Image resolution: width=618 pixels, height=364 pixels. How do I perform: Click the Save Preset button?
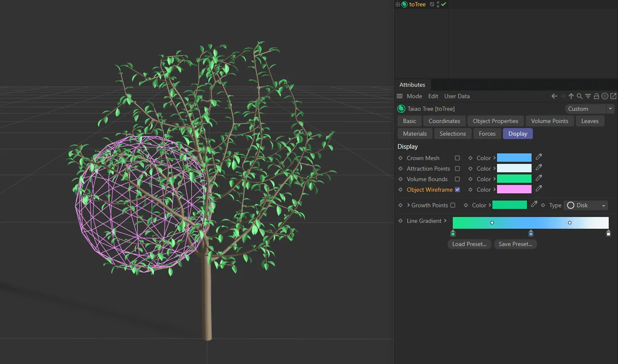515,244
